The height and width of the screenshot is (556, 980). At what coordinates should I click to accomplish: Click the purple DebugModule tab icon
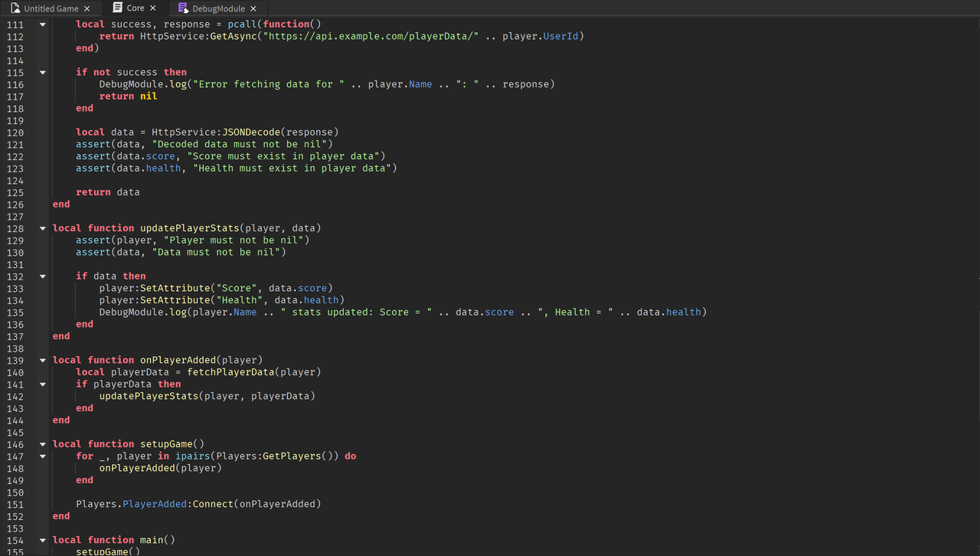tap(183, 8)
